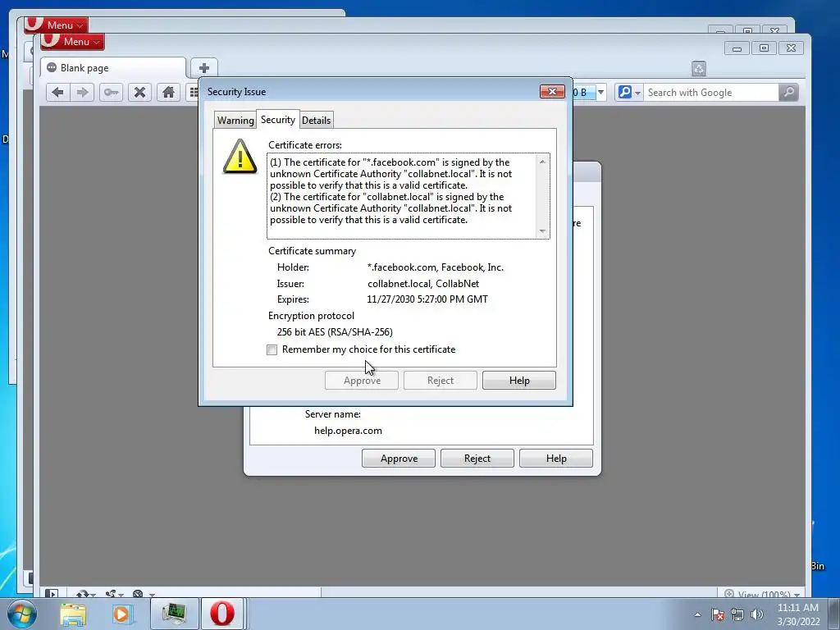This screenshot has height=630, width=840.
Task: Close the Security Issue dialog
Action: [552, 92]
